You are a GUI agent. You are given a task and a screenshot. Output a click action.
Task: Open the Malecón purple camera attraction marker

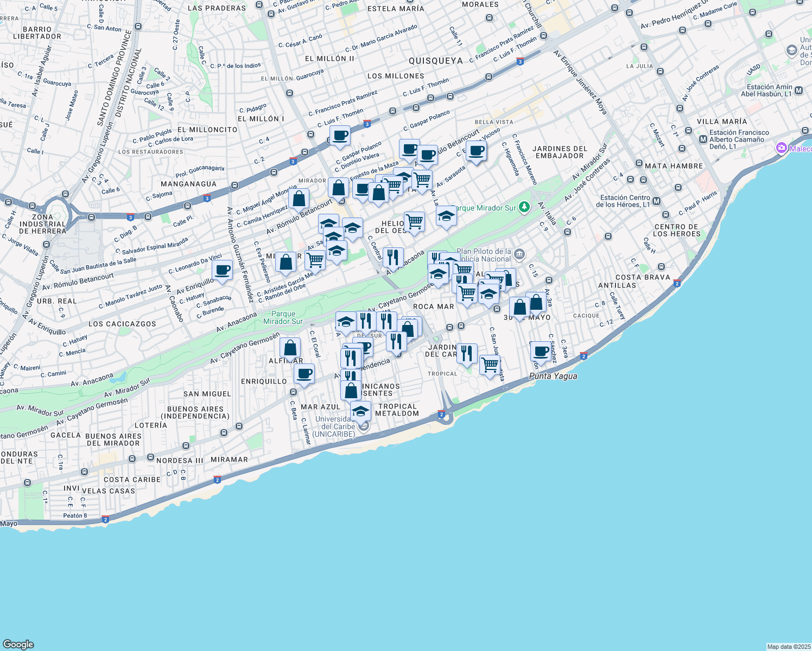782,148
